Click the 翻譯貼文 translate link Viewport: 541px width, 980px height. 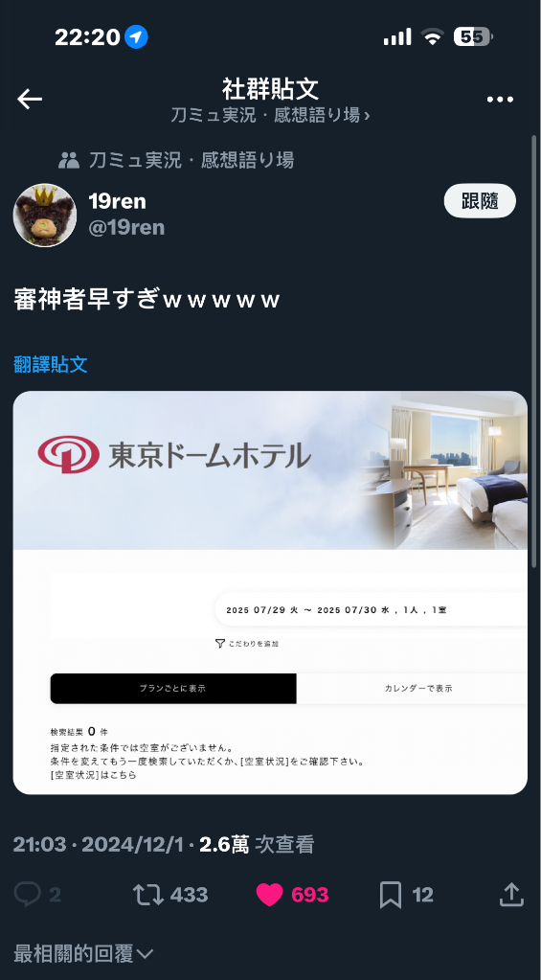click(51, 364)
